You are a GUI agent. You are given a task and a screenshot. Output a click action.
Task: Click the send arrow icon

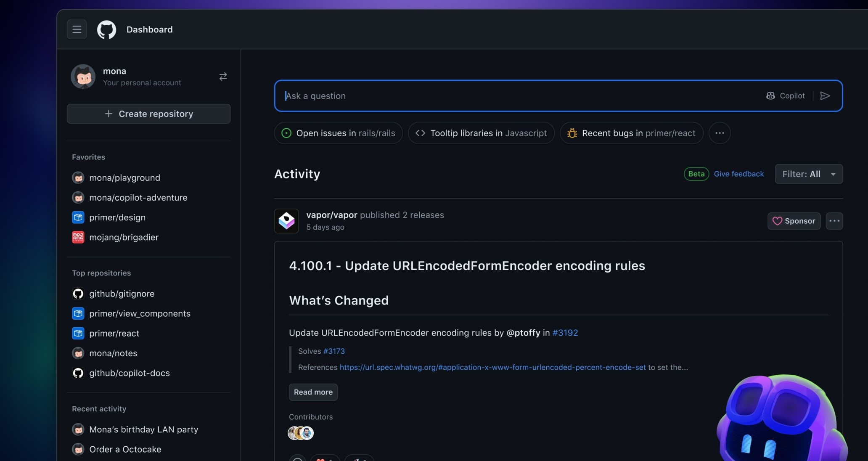pos(825,96)
